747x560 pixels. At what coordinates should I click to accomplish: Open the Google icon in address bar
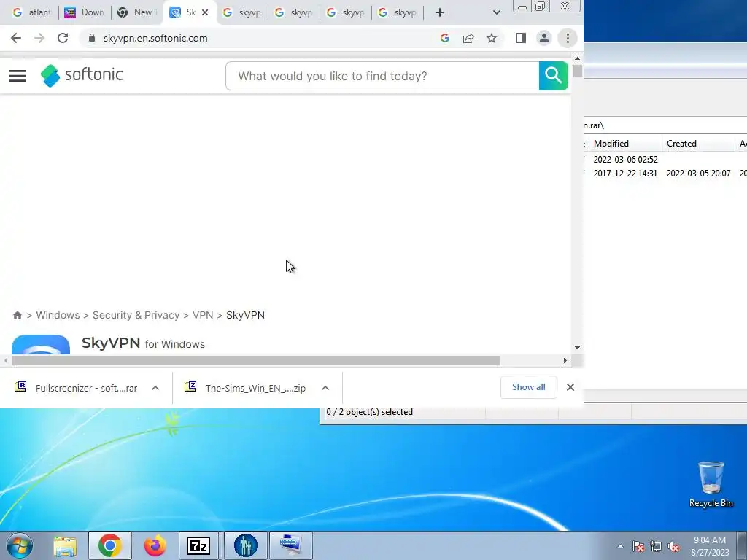[445, 38]
